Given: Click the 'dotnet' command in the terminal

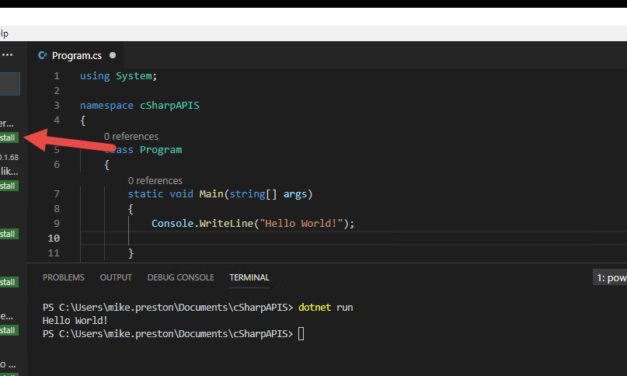Looking at the screenshot, I should pos(314,308).
